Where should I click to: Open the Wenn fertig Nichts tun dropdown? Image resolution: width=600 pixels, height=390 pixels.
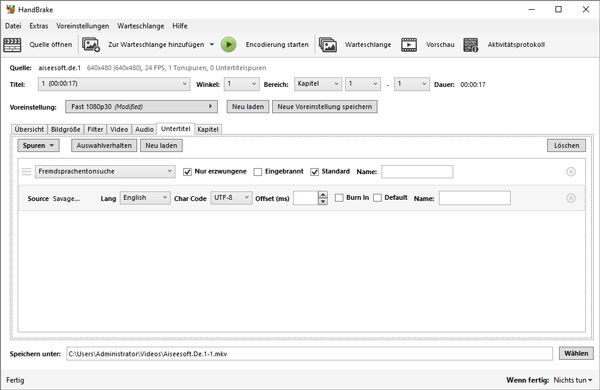tap(573, 380)
